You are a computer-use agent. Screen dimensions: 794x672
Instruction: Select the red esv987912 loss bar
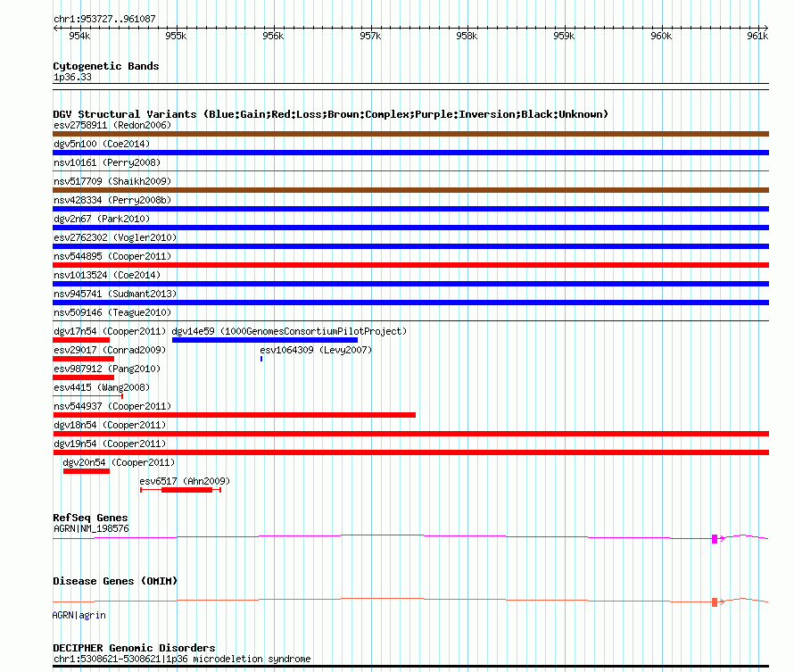[84, 377]
